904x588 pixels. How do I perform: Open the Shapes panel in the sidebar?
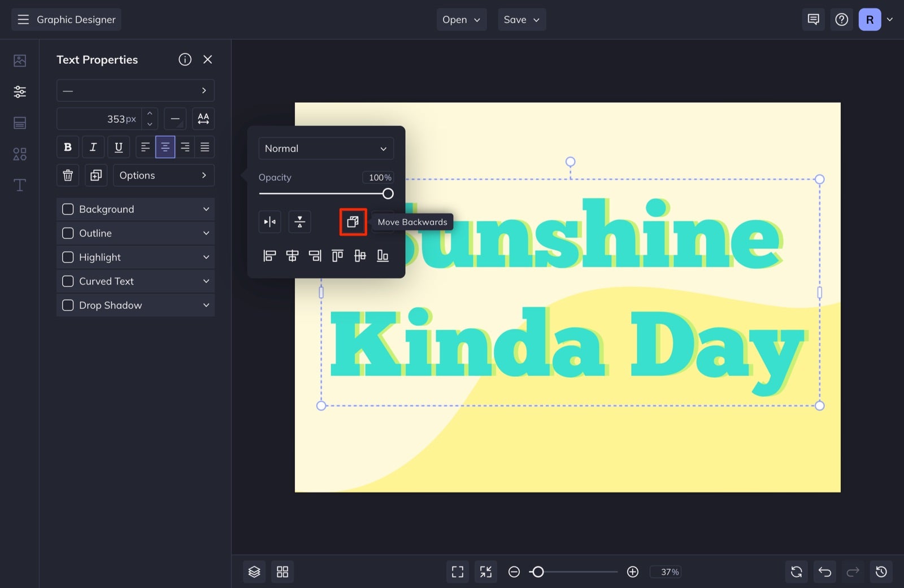tap(19, 154)
